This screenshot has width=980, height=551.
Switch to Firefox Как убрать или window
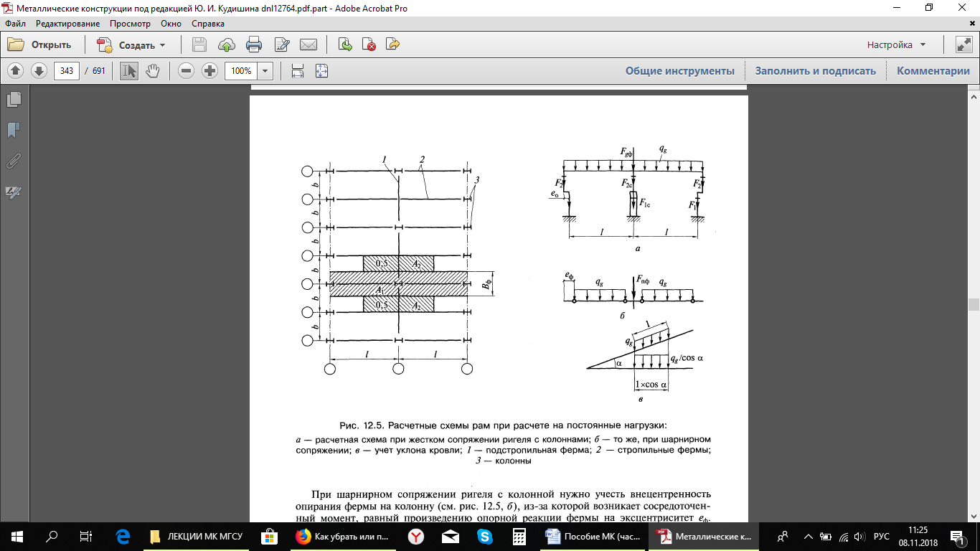tap(344, 537)
